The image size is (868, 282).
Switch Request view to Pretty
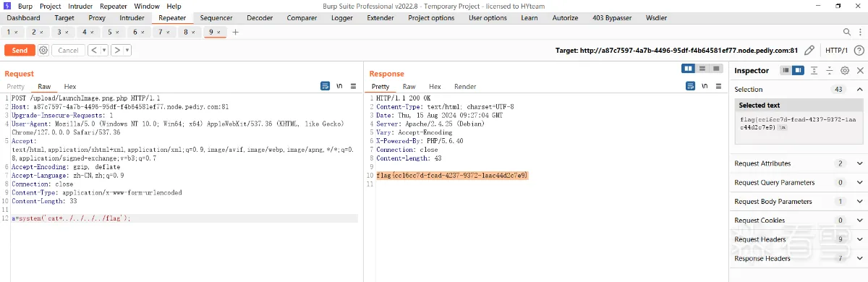click(x=16, y=86)
